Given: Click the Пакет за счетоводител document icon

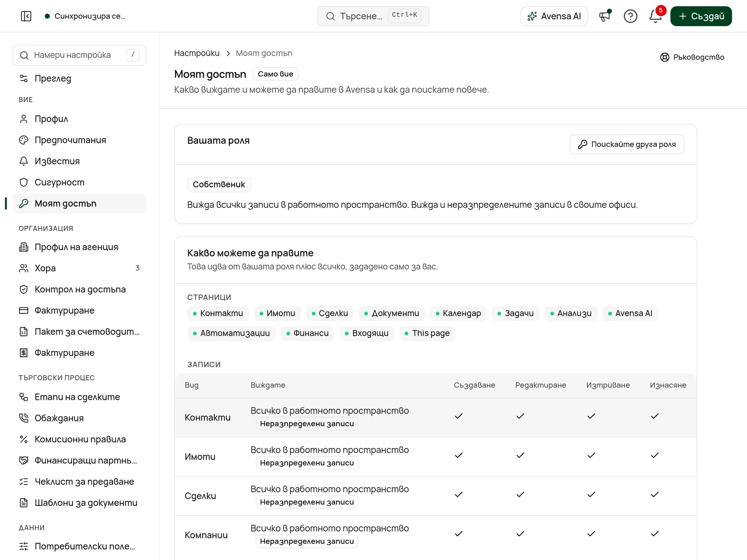Looking at the screenshot, I should [x=24, y=332].
